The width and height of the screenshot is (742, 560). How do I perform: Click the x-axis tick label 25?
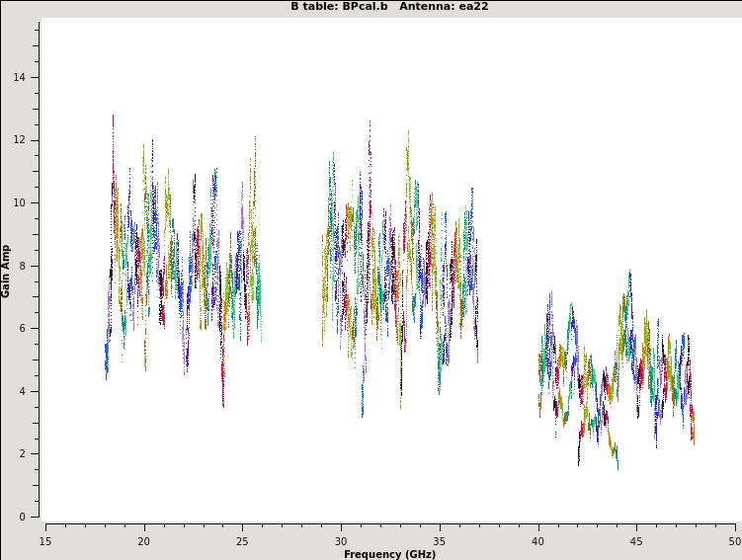coord(242,541)
